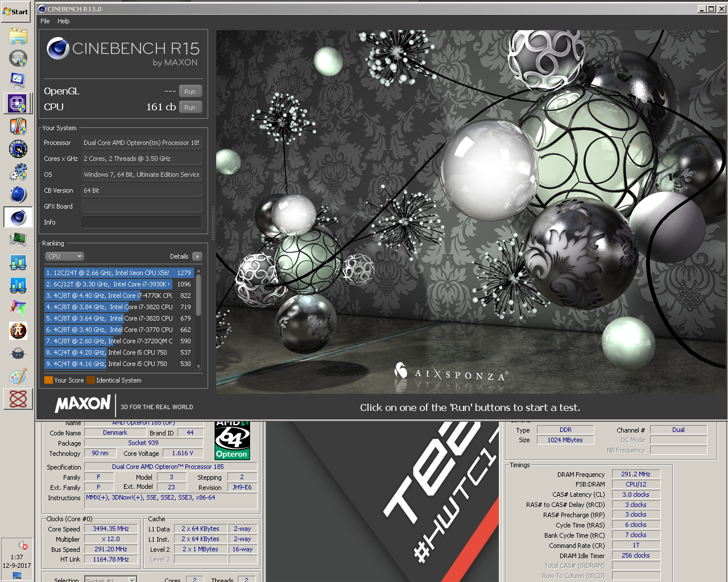Open the Help menu
The height and width of the screenshot is (582, 728).
(64, 21)
